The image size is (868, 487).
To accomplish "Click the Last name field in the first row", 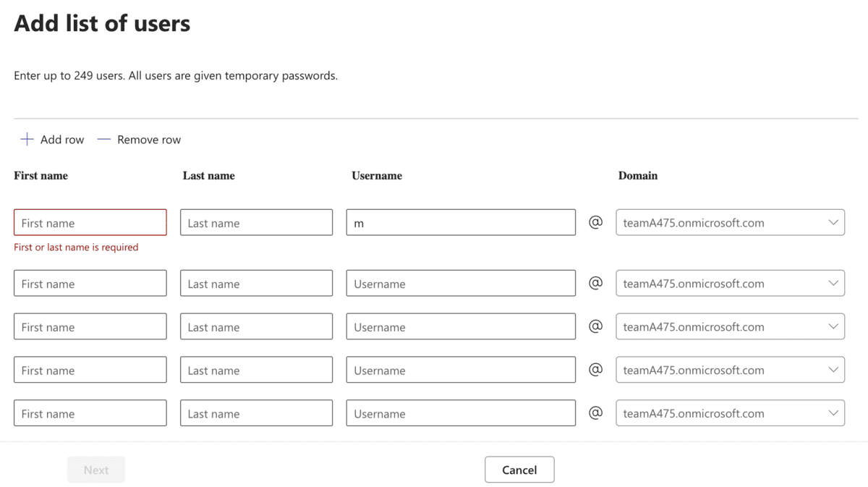I will point(256,222).
